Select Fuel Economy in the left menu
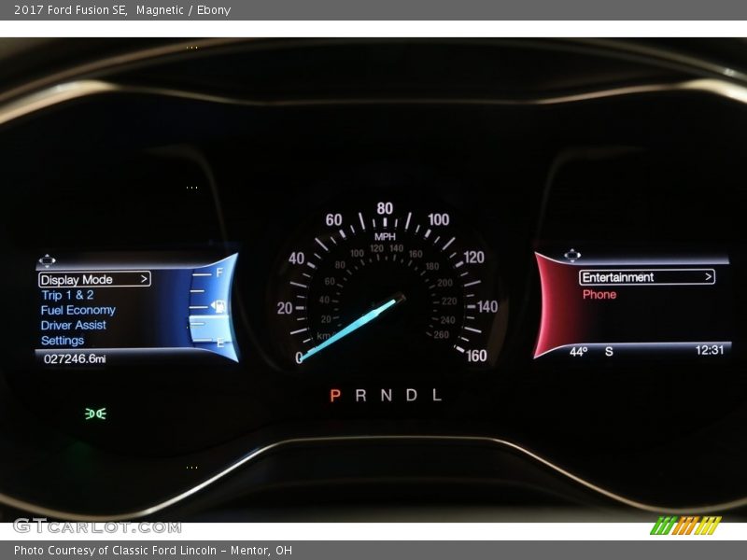Viewport: 747px width, 560px height. click(x=78, y=311)
